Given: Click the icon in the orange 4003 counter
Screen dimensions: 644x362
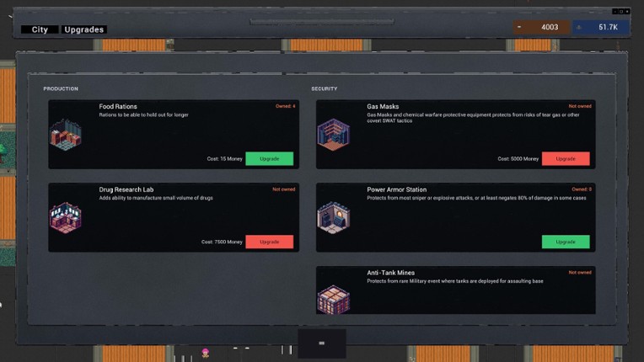Looking at the screenshot, I should [x=520, y=28].
